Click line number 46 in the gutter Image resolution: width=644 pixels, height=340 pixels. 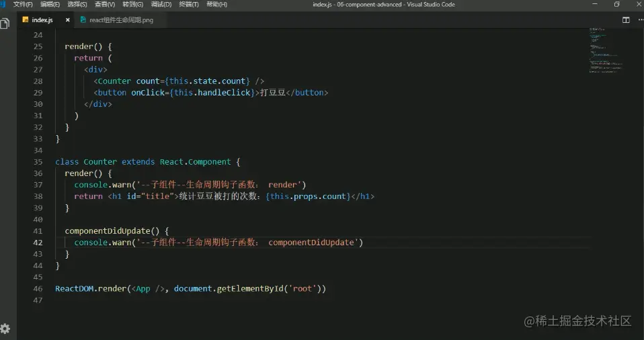(x=38, y=289)
